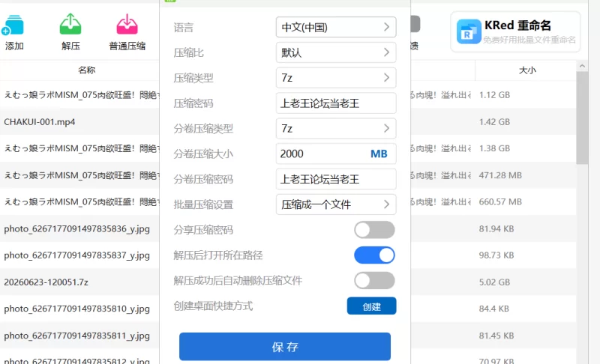Click the 分卷压缩密码 input field
Viewport: 600px width, 364px height.
pyautogui.click(x=336, y=179)
